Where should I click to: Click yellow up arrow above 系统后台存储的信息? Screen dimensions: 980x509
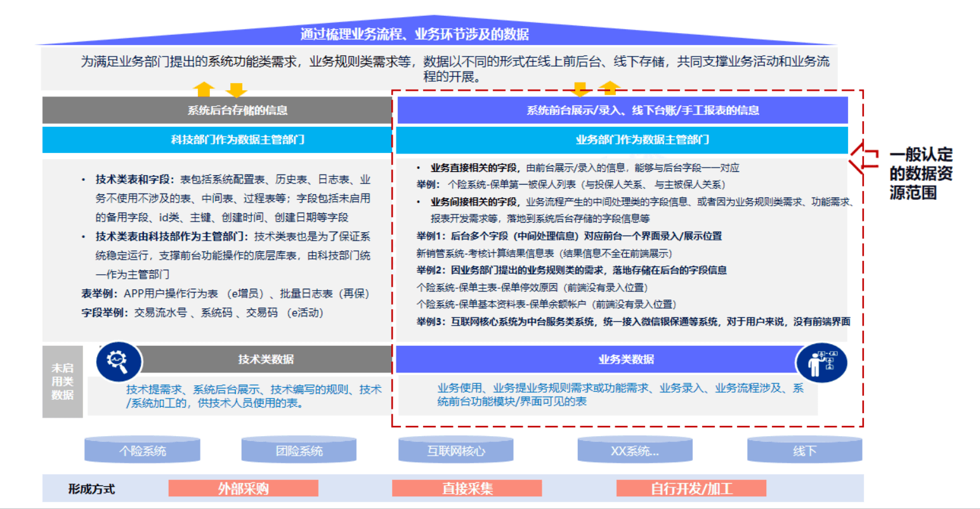tap(204, 89)
